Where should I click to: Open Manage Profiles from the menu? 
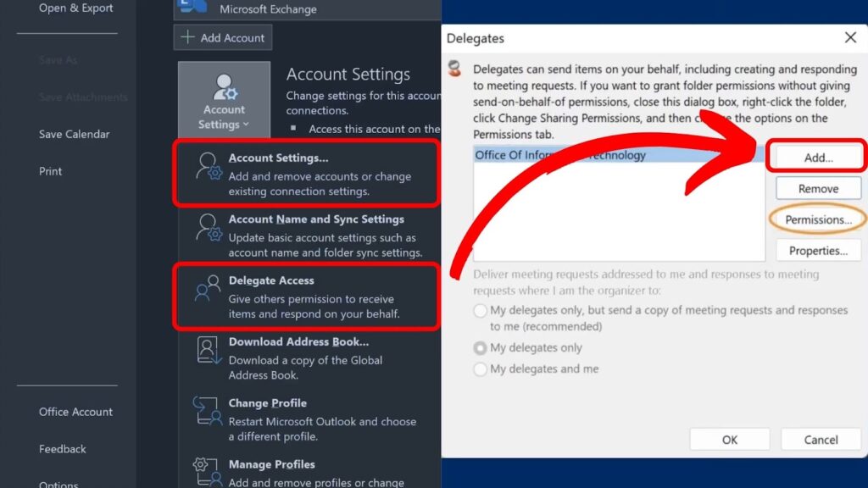[307, 473]
